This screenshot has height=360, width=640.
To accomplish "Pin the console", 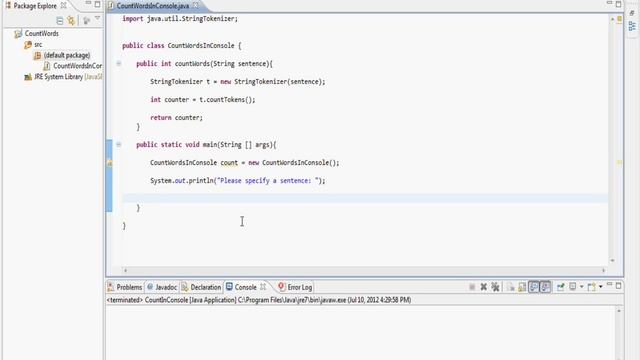I will click(x=560, y=287).
